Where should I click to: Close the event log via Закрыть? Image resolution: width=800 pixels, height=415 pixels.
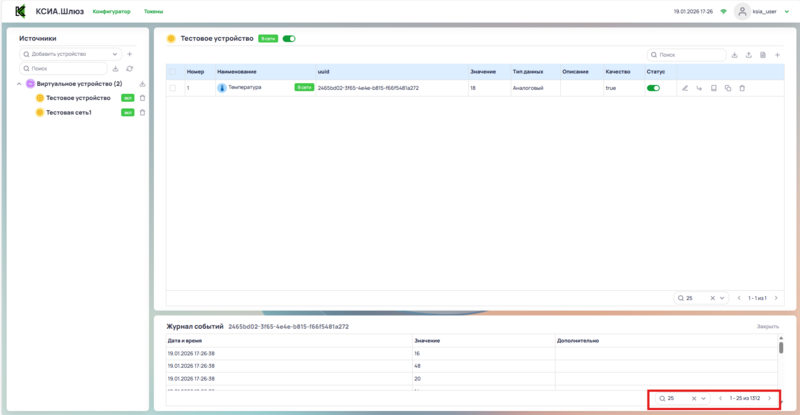tap(767, 327)
